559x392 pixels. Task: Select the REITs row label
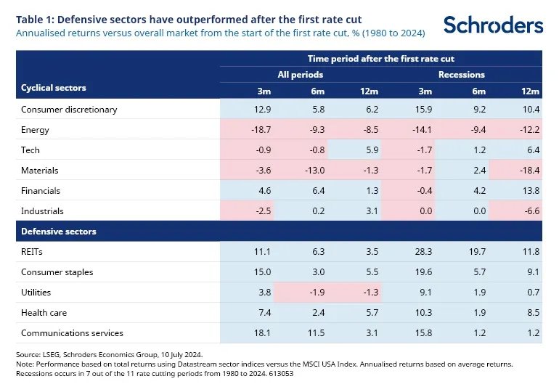click(x=33, y=252)
